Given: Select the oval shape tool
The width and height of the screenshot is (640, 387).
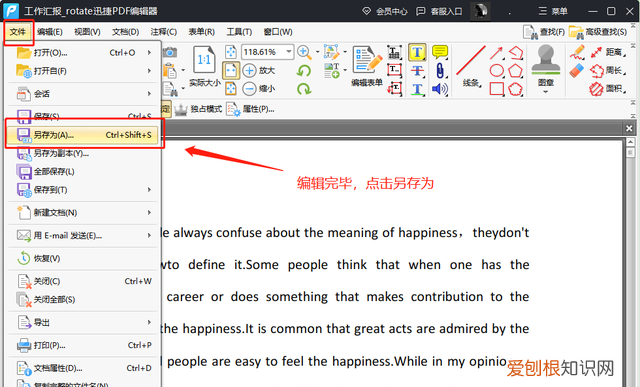Looking at the screenshot, I should pos(496,71).
